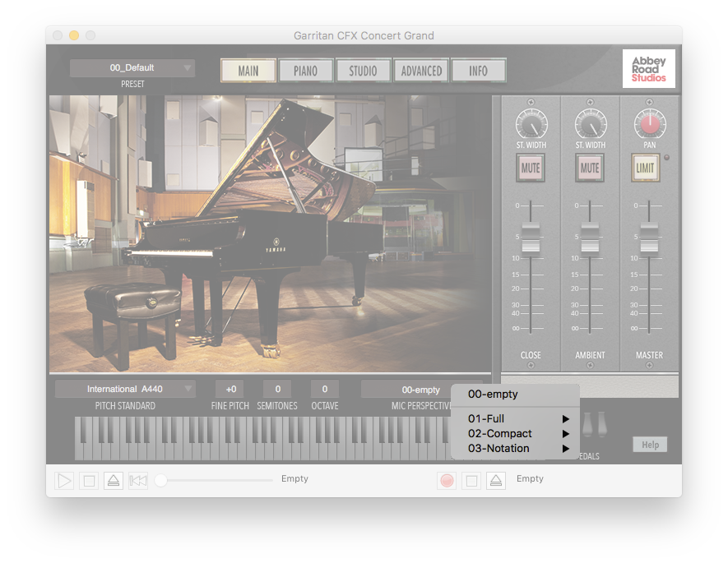Screen dimensions: 728x563
Task: Click the player eject/load file icon
Action: click(114, 481)
